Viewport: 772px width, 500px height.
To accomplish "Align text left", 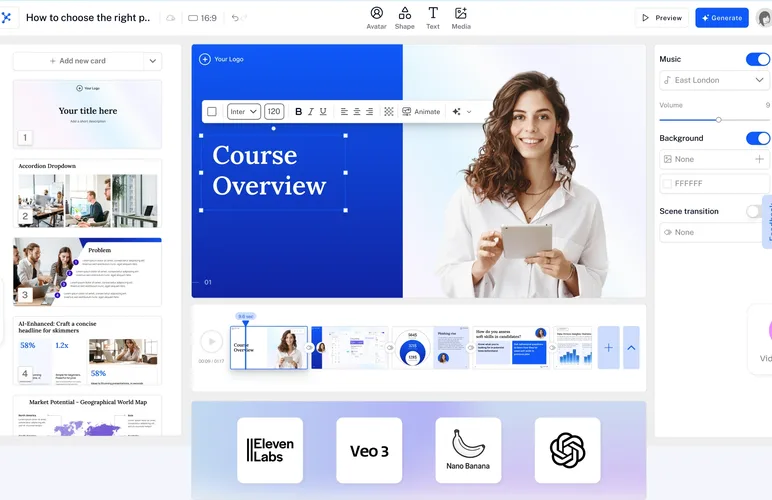I will [x=344, y=112].
